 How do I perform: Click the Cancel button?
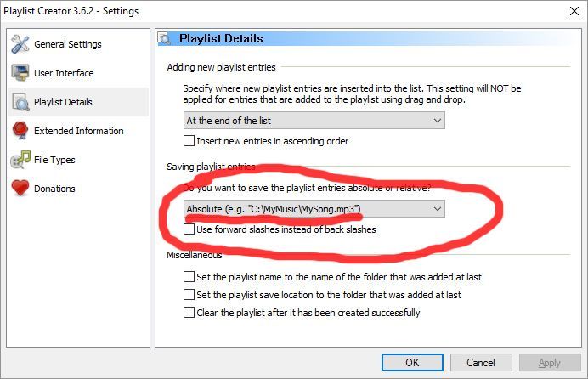pos(480,363)
